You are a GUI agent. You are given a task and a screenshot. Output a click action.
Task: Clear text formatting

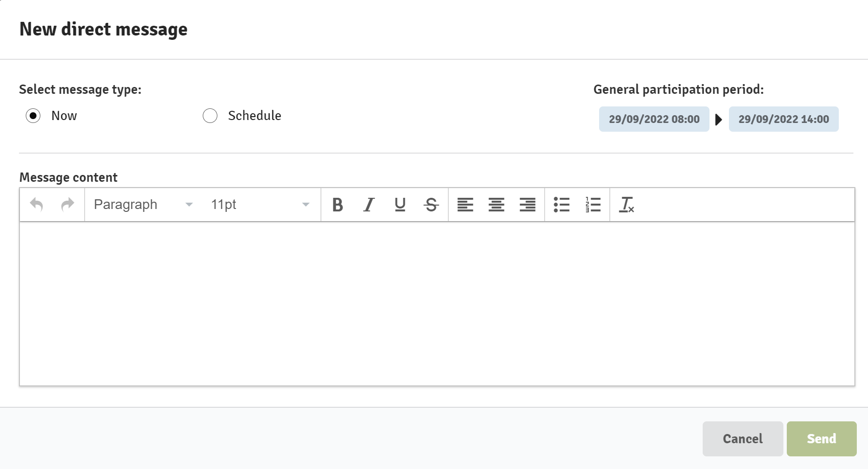pos(627,205)
